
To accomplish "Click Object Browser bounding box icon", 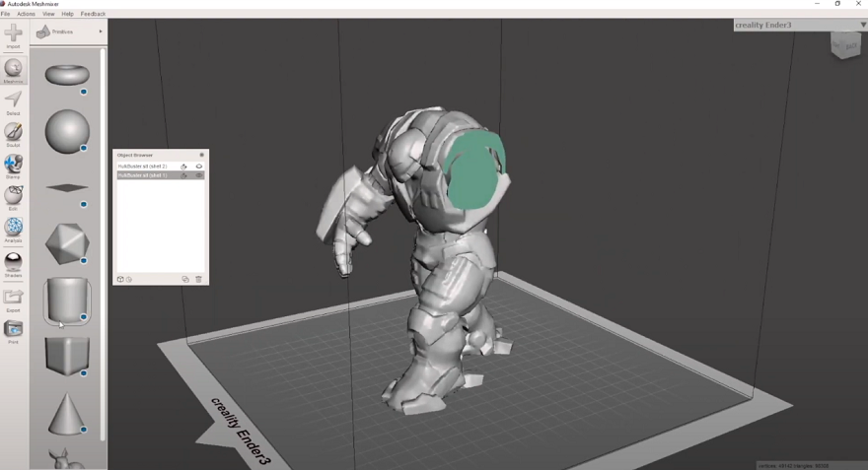I will coord(120,279).
